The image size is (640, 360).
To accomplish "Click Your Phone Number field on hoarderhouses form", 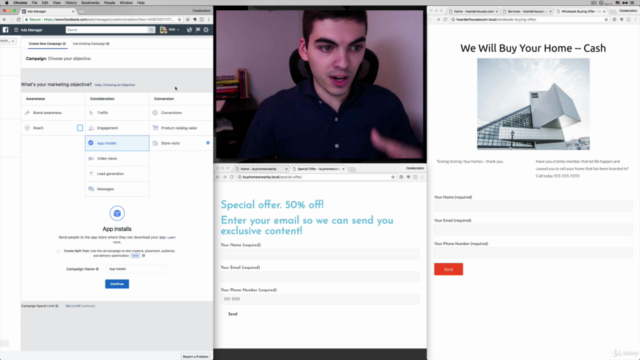I will coord(533,253).
